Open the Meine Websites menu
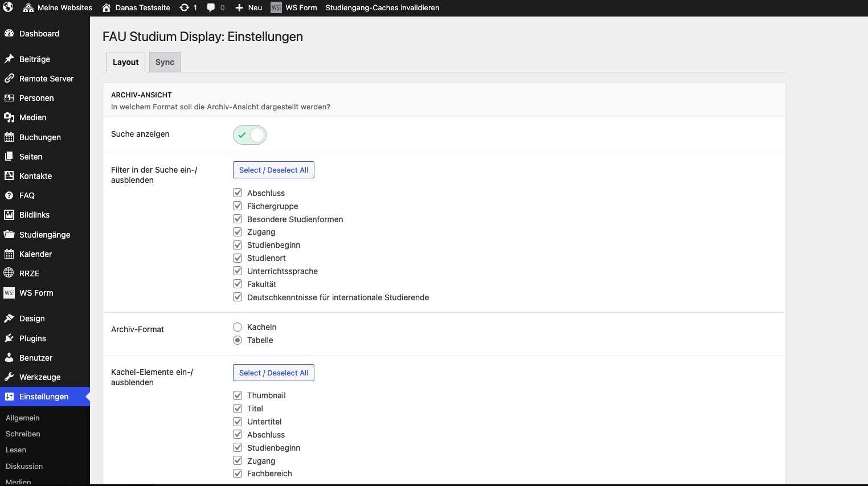Image resolution: width=868 pixels, height=486 pixels. click(x=58, y=7)
